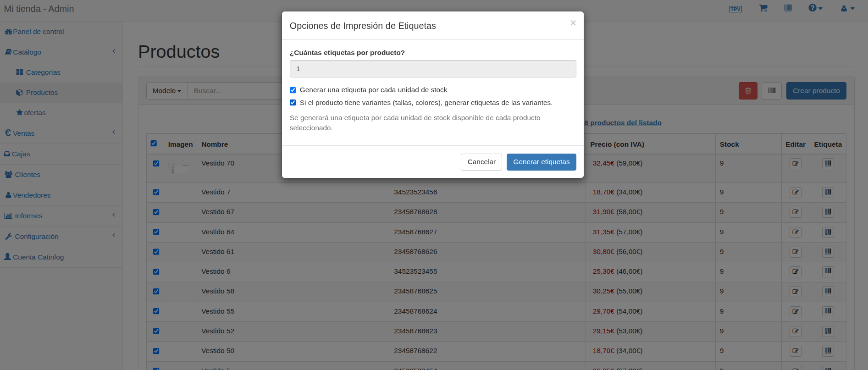
Task: Open the Modelo search dropdown
Action: (x=166, y=91)
